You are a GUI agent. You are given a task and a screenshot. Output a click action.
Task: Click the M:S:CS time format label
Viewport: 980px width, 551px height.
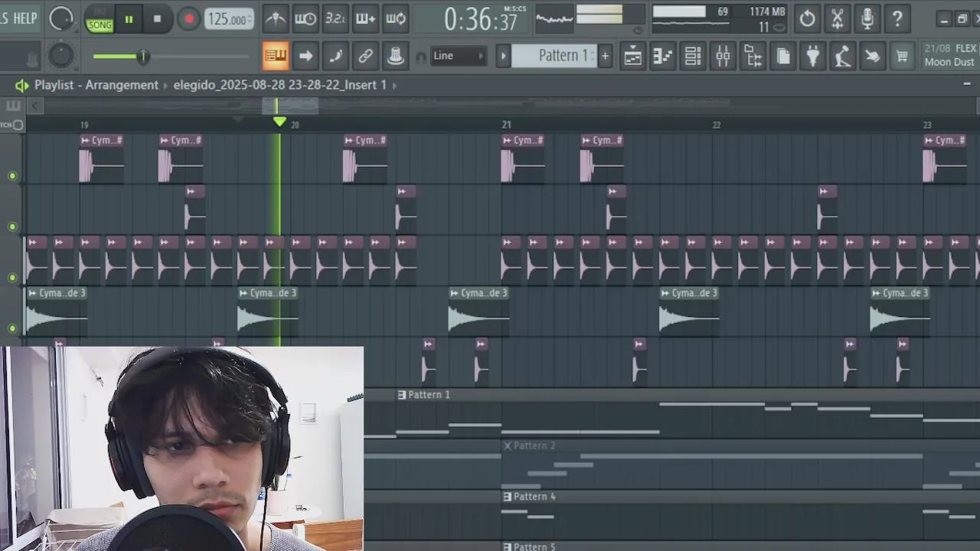(x=515, y=8)
